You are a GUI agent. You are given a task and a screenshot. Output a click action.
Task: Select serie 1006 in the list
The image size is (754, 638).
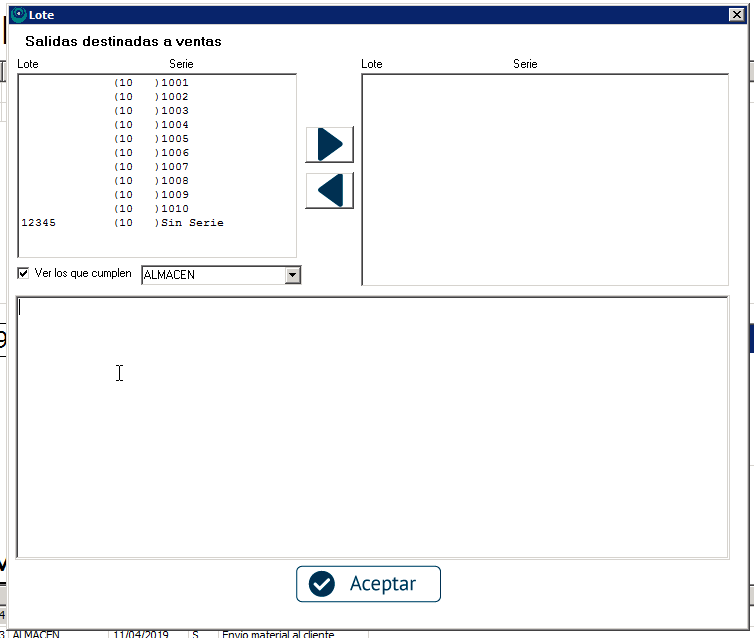[x=174, y=153]
